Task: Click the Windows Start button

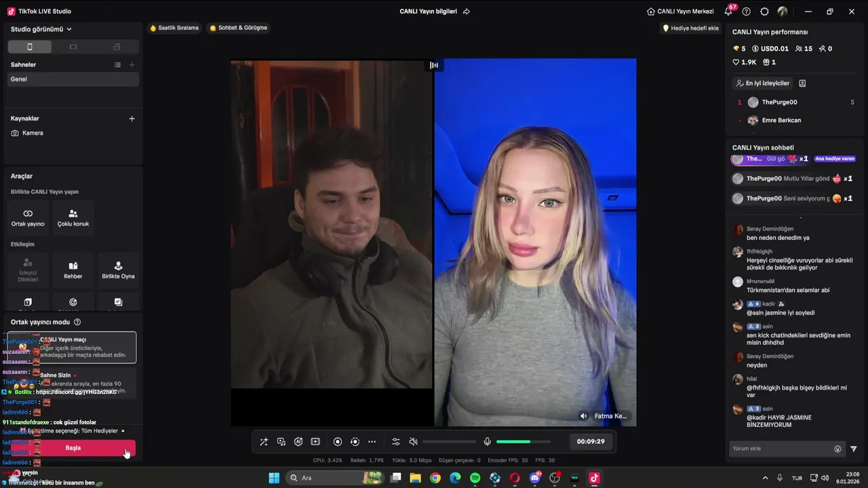Action: click(274, 478)
